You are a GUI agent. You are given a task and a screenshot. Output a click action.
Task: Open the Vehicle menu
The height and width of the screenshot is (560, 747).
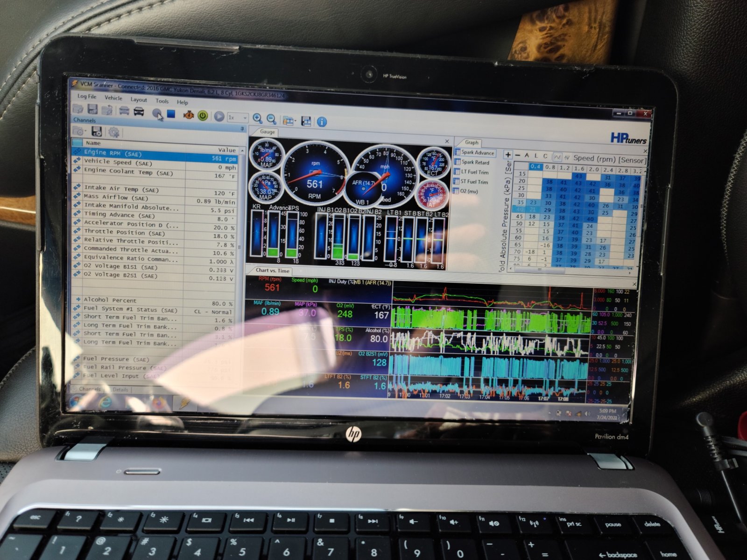pyautogui.click(x=113, y=98)
